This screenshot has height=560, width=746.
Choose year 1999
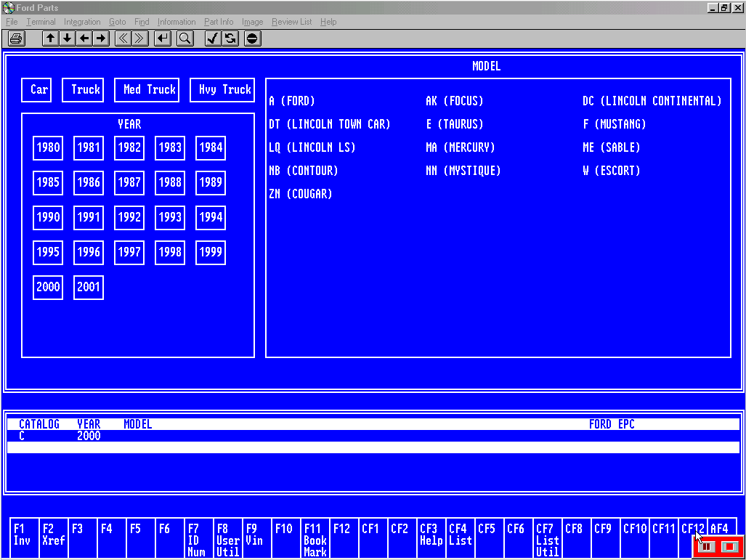click(x=211, y=252)
